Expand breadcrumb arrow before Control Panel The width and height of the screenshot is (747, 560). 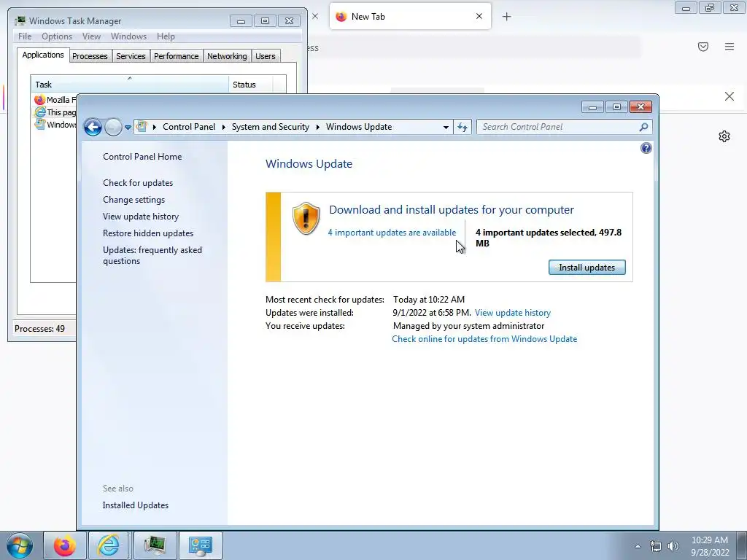tap(155, 127)
